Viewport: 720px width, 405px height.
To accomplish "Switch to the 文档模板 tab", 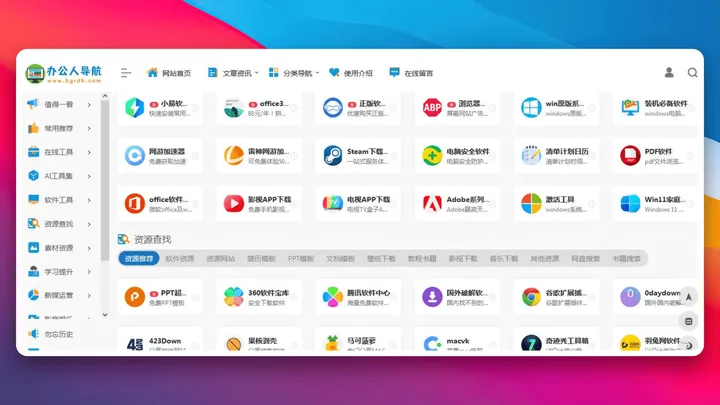I will pyautogui.click(x=340, y=259).
